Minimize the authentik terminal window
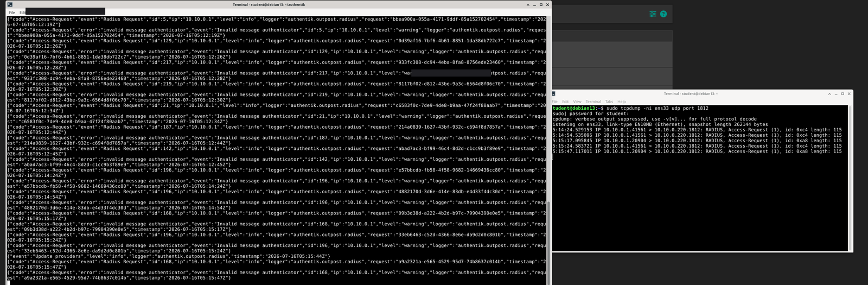Screen dimensions: 868x285 (534, 4)
